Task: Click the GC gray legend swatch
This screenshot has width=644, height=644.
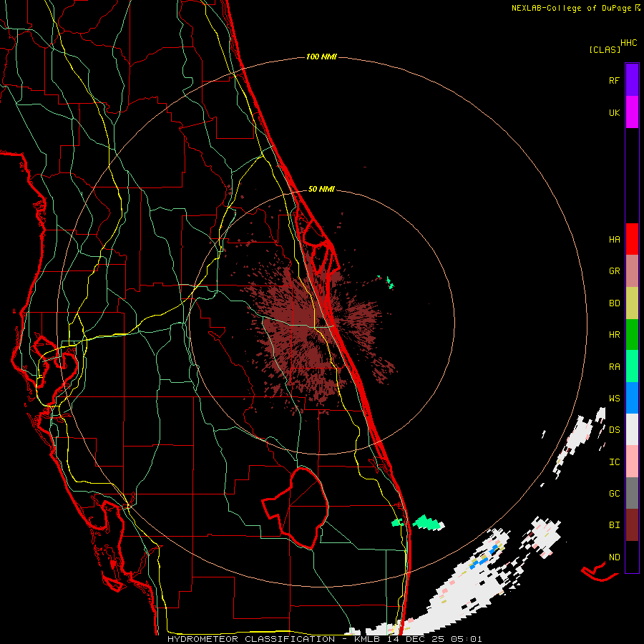Action: tap(632, 493)
